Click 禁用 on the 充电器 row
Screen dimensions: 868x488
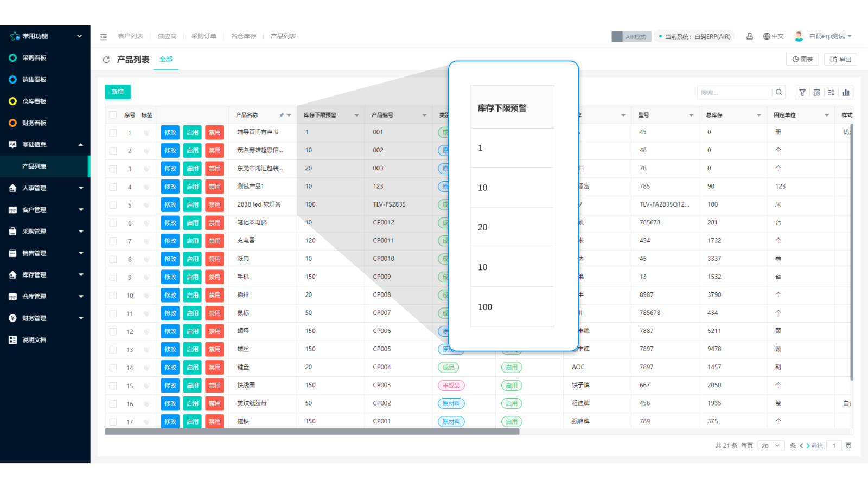pyautogui.click(x=214, y=240)
